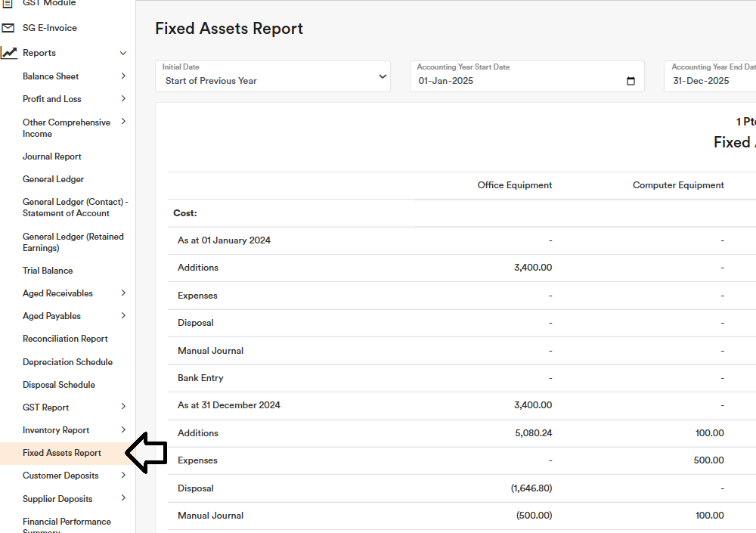Select the Fixed Assets Report menu item

62,453
